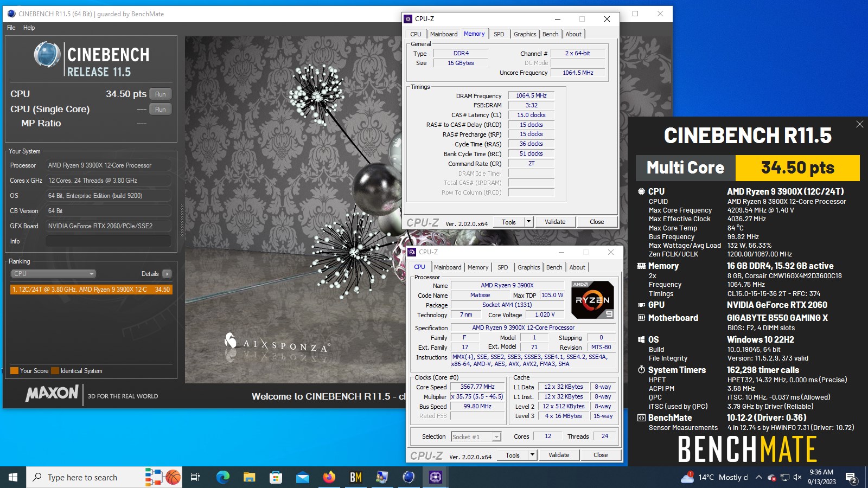
Task: Switch to Memory tab in lower CPU-Z
Action: tap(478, 267)
